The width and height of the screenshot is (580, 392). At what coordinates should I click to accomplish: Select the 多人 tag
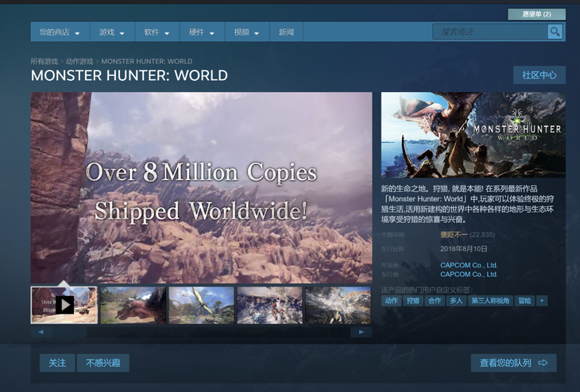(456, 301)
